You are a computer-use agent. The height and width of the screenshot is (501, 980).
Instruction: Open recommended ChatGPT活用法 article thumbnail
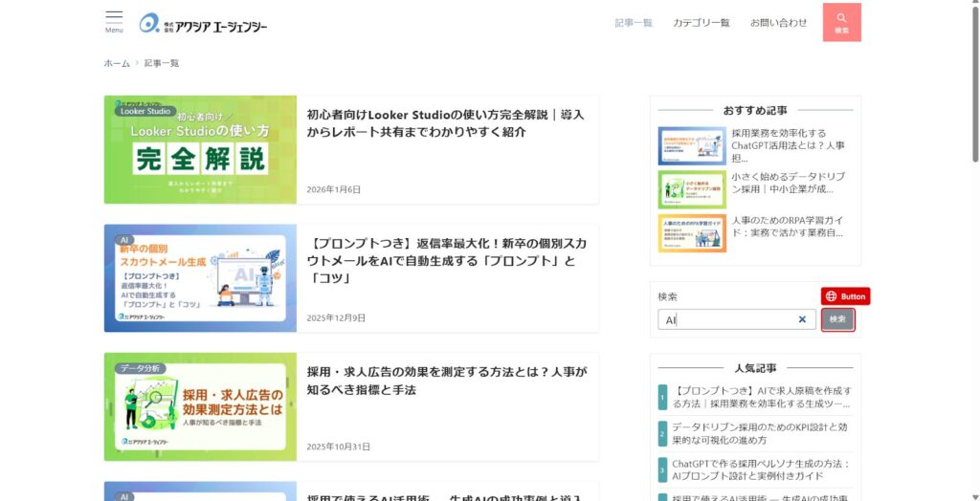pyautogui.click(x=691, y=146)
